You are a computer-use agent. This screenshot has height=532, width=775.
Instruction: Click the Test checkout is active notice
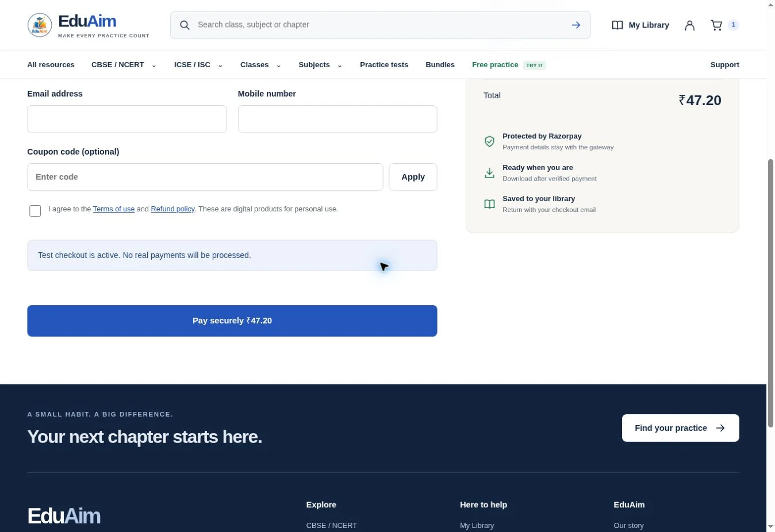(232, 256)
